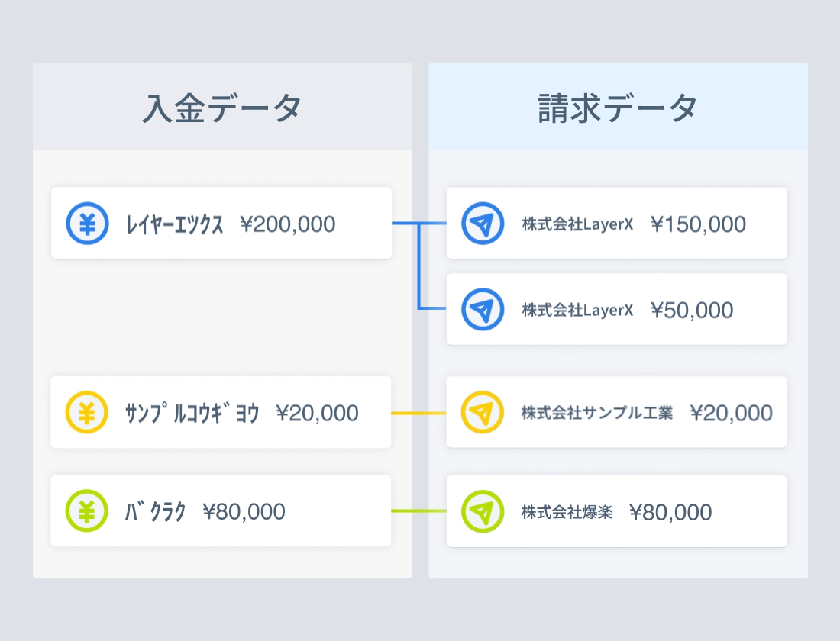The width and height of the screenshot is (840, 641).
Task: Select the 請求データ column header
Action: tap(618, 108)
